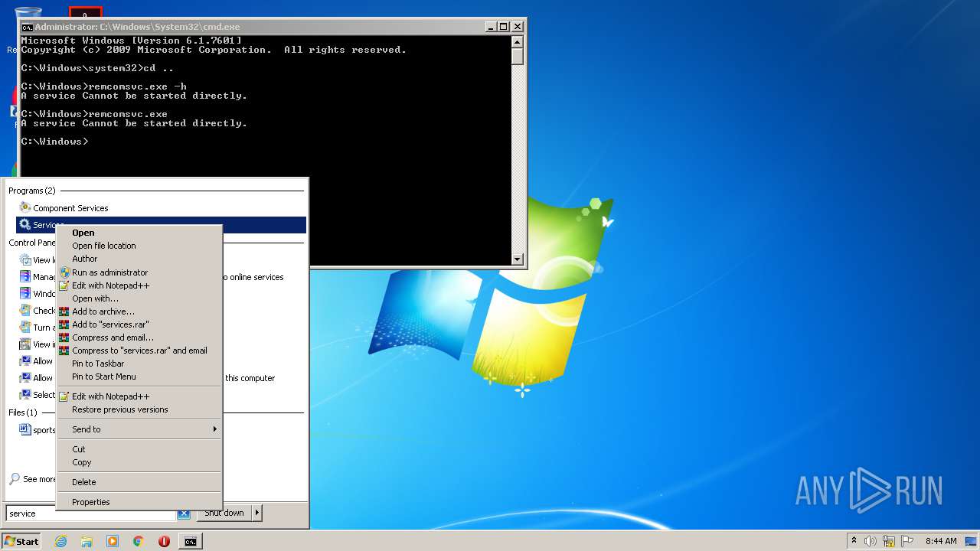
Task: Open Component Services program result
Action: (161, 207)
